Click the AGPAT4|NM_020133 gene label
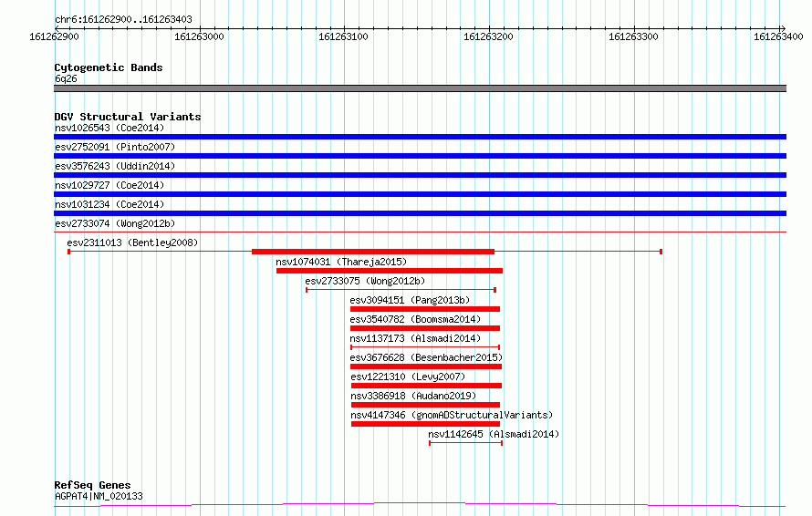Image resolution: width=812 pixels, height=516 pixels. pos(99,496)
